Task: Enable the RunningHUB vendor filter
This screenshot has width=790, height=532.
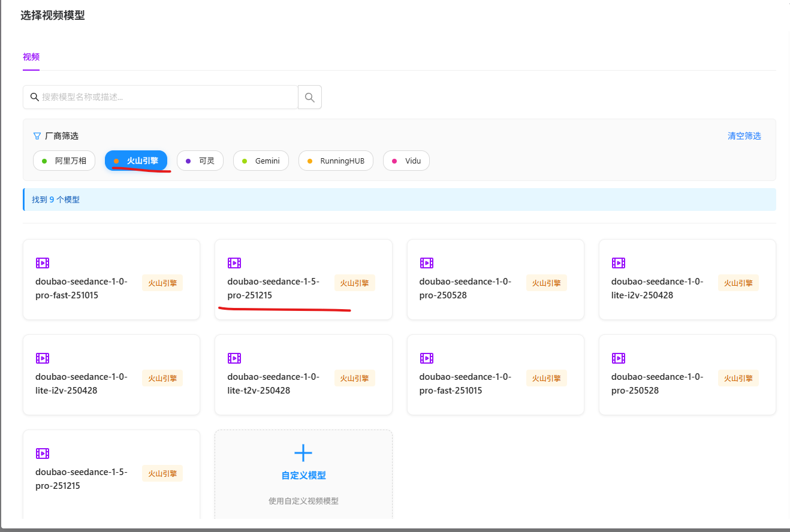Action: click(336, 161)
